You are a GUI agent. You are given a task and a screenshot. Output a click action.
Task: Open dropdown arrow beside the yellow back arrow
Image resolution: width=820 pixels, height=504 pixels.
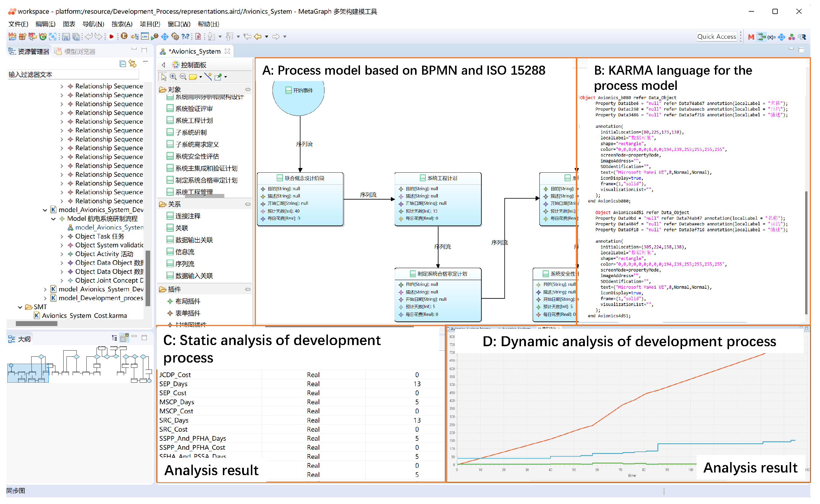pyautogui.click(x=267, y=37)
